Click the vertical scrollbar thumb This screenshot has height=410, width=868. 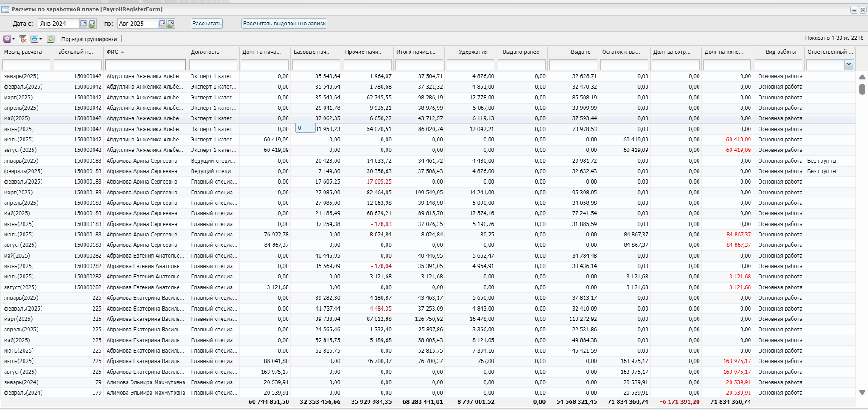862,89
